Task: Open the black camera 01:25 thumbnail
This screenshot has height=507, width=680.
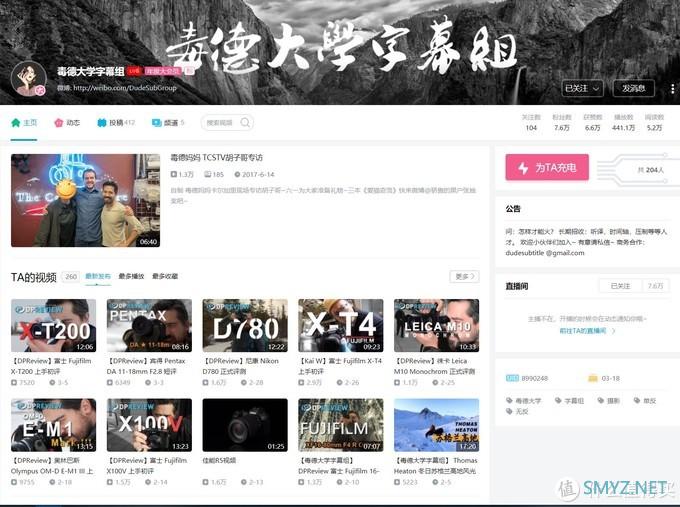Action: [x=245, y=425]
